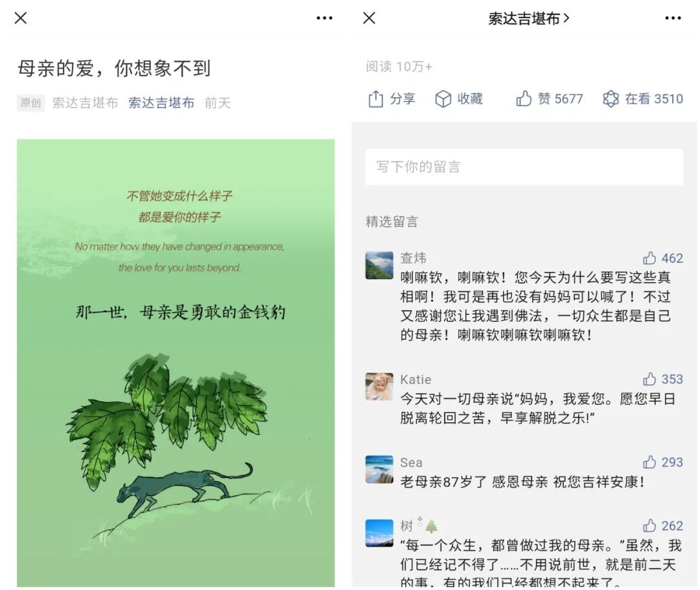Open the green leopard illustration image

pos(176,363)
